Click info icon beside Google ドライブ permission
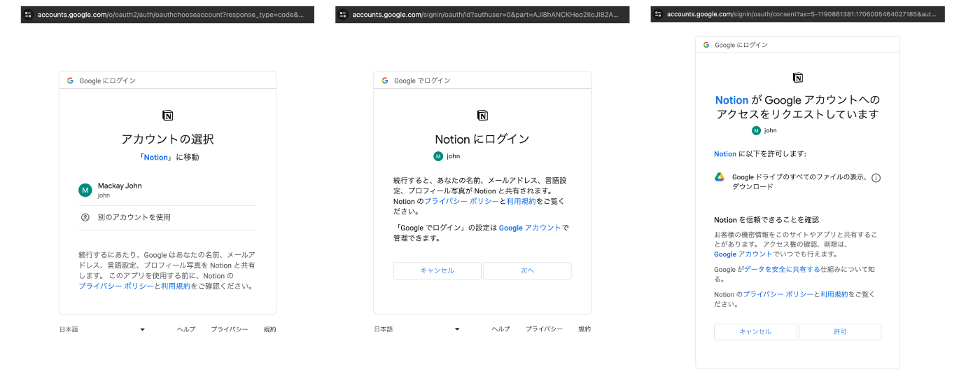The height and width of the screenshot is (379, 980). coord(876,178)
